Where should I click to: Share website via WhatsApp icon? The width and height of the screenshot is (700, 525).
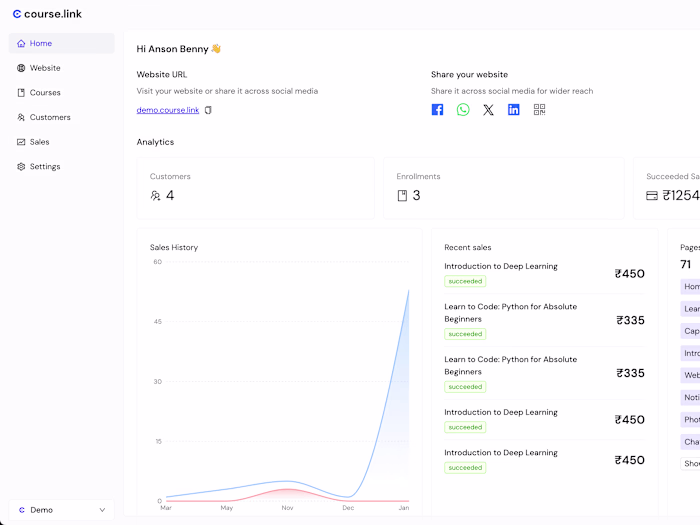pyautogui.click(x=463, y=110)
